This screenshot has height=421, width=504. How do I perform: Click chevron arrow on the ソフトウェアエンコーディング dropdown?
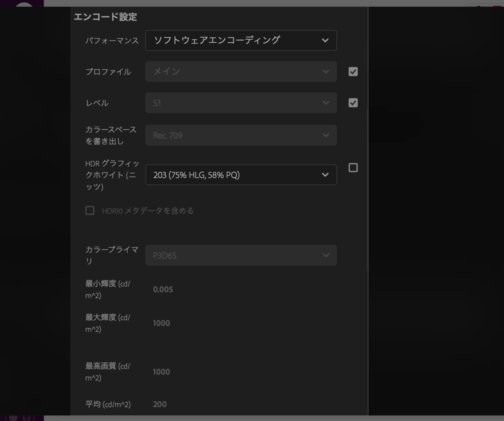coord(325,40)
